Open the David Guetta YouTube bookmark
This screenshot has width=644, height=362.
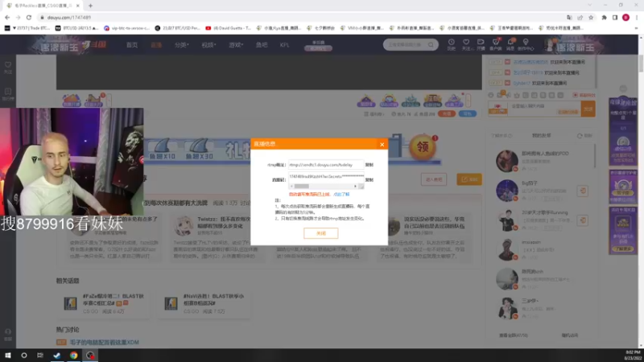[x=228, y=28]
